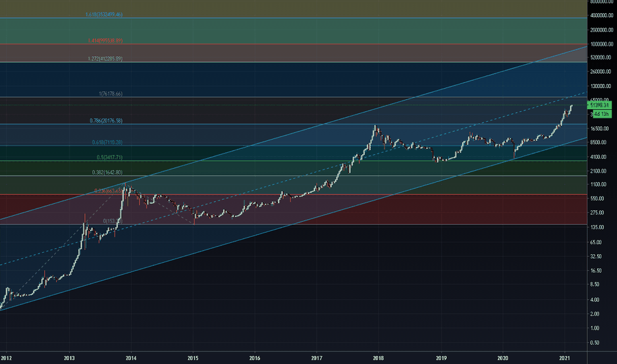Click the 0.382(1642.80) Fibonacci level label
This screenshot has height=364, width=617.
(x=107, y=172)
